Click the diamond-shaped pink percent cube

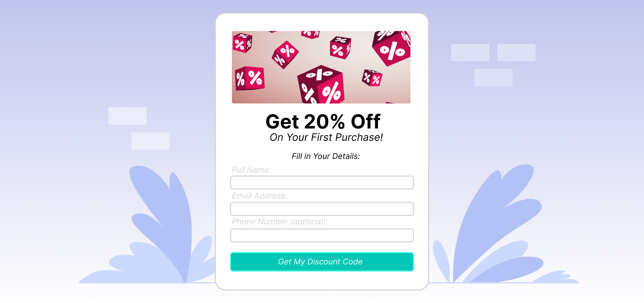pyautogui.click(x=285, y=55)
